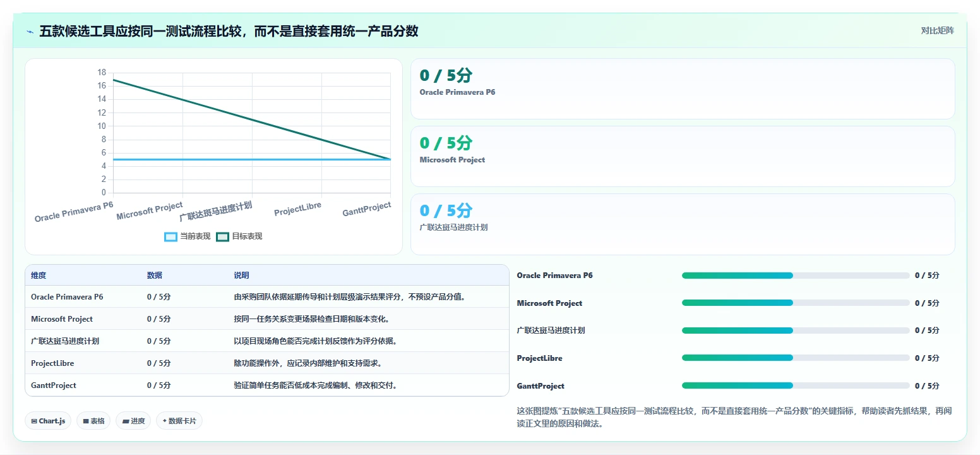Click the 数据卡片 tag chip
The height and width of the screenshot is (455, 980).
click(x=179, y=421)
